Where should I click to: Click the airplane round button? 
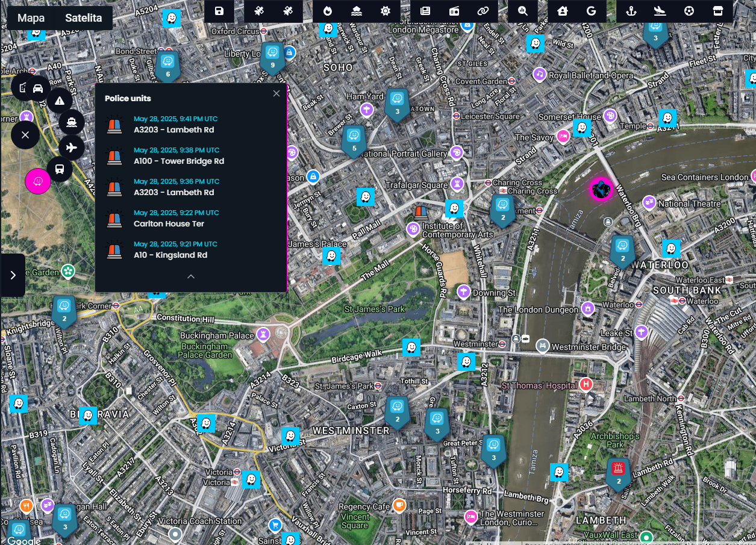pos(72,147)
